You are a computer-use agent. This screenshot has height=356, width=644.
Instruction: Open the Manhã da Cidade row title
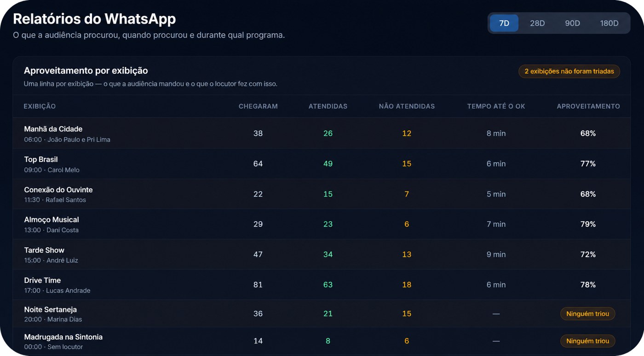pyautogui.click(x=53, y=129)
